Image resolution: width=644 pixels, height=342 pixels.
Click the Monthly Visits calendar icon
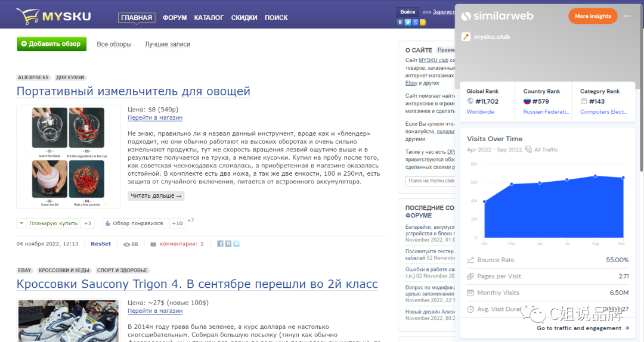pyautogui.click(x=470, y=293)
